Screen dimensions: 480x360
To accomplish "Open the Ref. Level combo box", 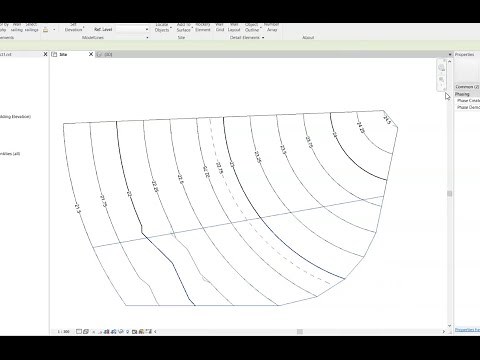I will tap(132, 29).
